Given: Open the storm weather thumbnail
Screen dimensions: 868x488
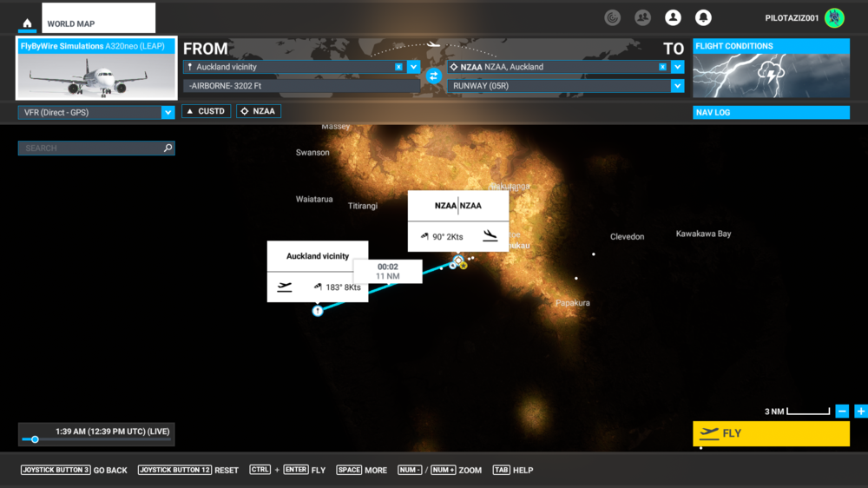Looking at the screenshot, I should (x=771, y=76).
